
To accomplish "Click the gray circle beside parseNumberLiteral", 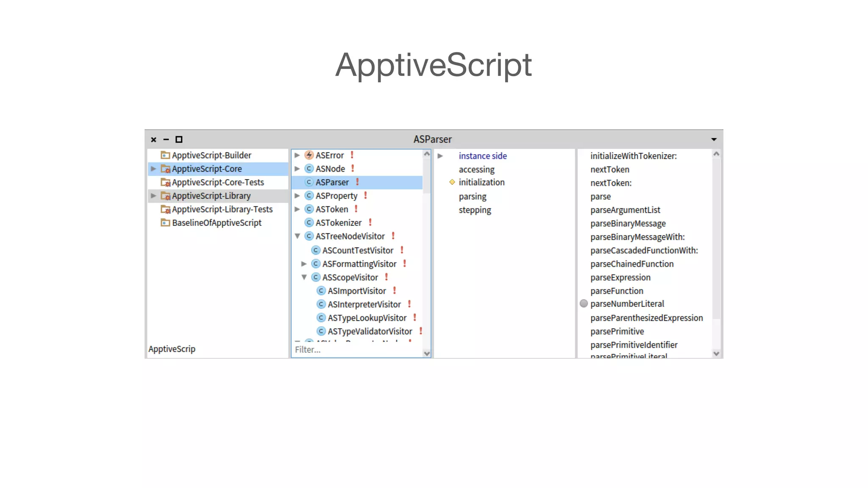I will point(584,303).
